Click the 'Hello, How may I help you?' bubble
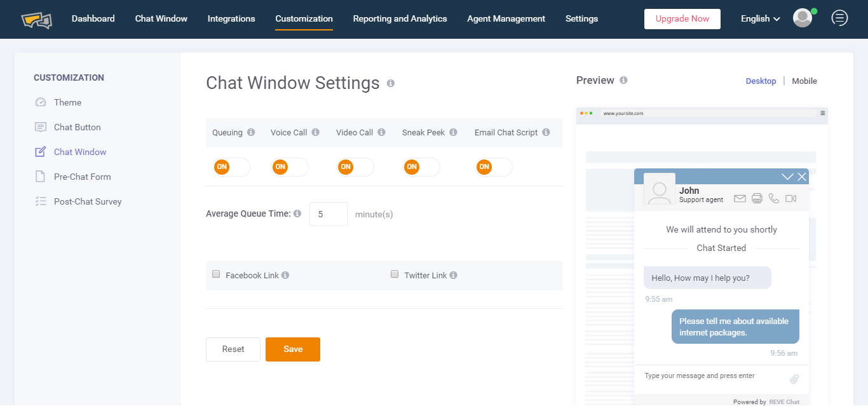 [x=707, y=278]
